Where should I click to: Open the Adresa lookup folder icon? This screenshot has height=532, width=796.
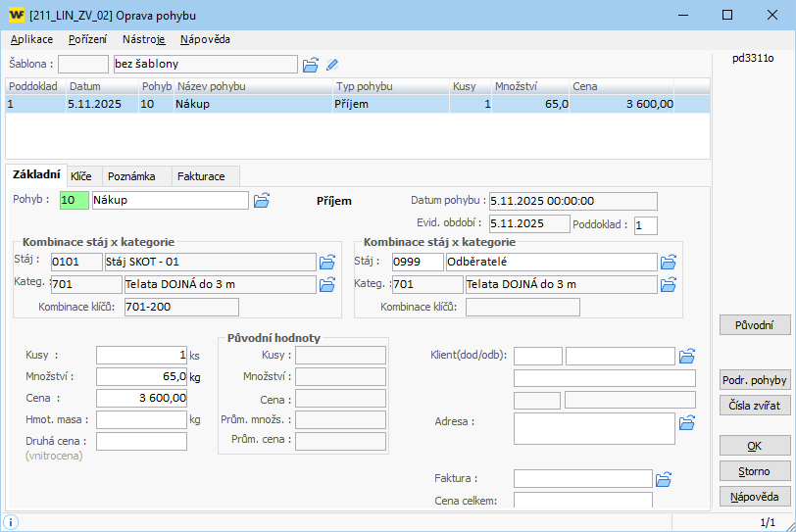(687, 422)
